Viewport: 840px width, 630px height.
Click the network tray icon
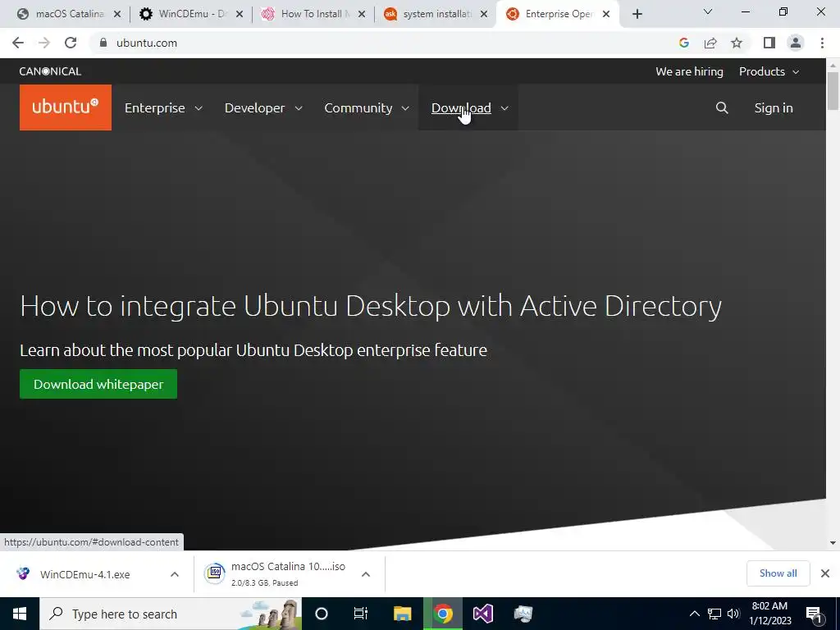pos(714,614)
